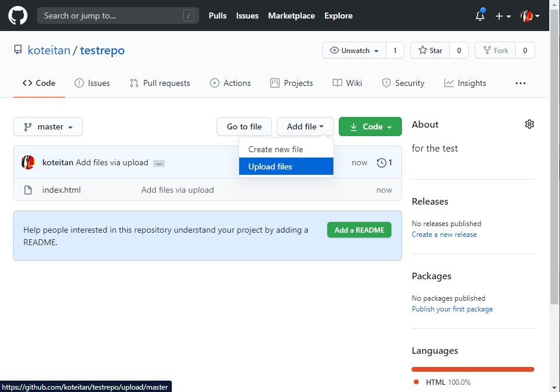The image size is (560, 392).
Task: Click koteitan's avatar in the commit row
Action: click(x=28, y=162)
